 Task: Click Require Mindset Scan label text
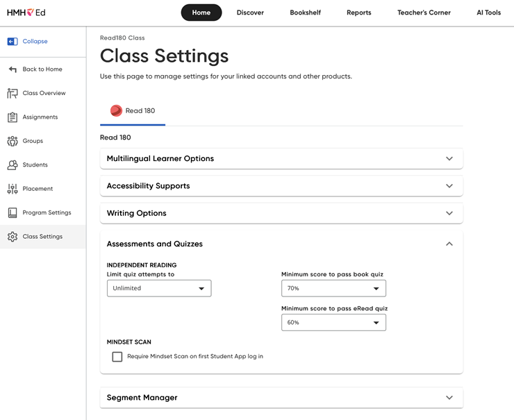pyautogui.click(x=195, y=356)
